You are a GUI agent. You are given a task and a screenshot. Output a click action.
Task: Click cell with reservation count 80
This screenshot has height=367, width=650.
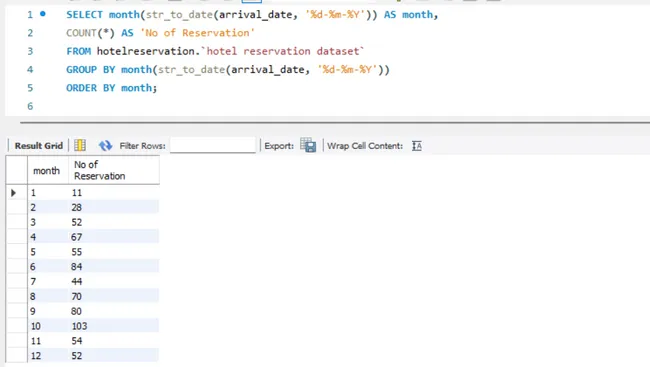click(114, 311)
